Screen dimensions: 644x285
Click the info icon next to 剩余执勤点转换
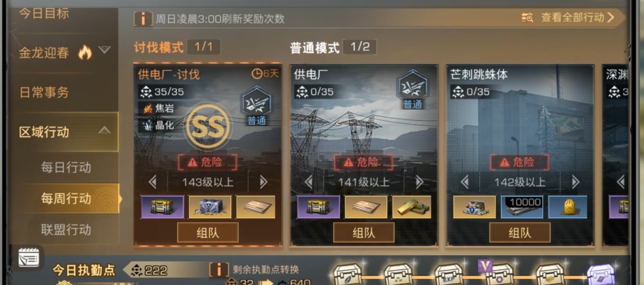tap(219, 270)
